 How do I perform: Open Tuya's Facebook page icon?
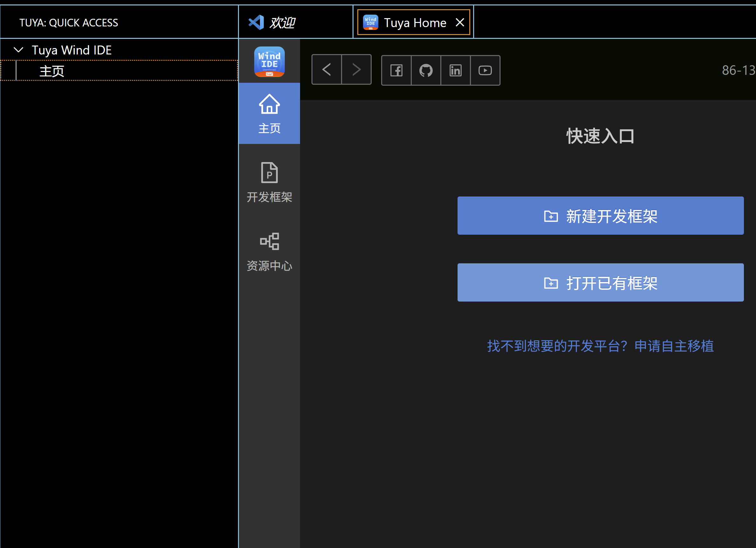[x=396, y=70]
